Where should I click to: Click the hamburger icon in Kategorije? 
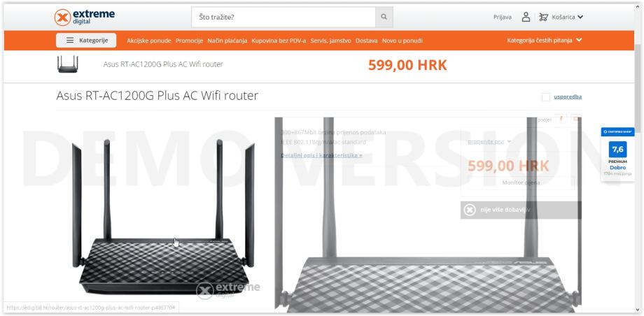click(70, 41)
